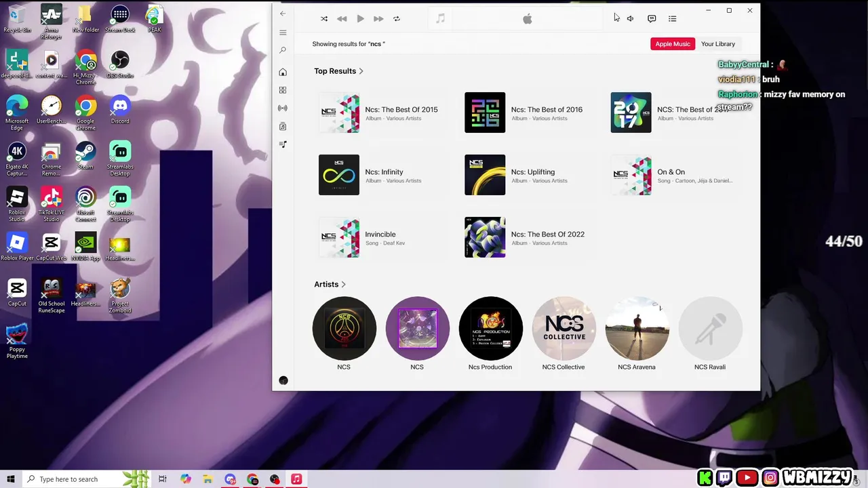868x488 pixels.
Task: Expand the sidebar hamburger menu
Action: pyautogui.click(x=283, y=33)
